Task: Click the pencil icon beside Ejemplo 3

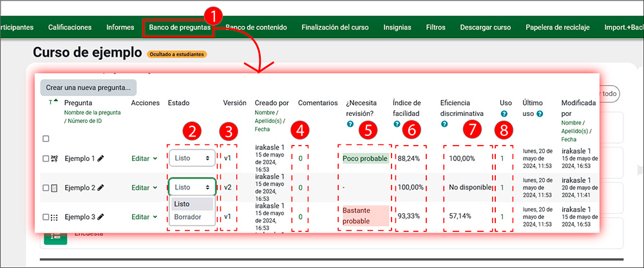Action: point(100,217)
